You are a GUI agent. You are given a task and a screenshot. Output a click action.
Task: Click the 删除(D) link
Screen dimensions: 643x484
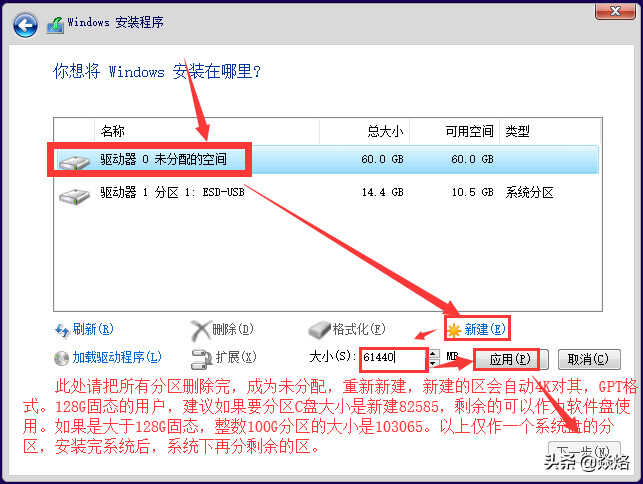click(233, 329)
